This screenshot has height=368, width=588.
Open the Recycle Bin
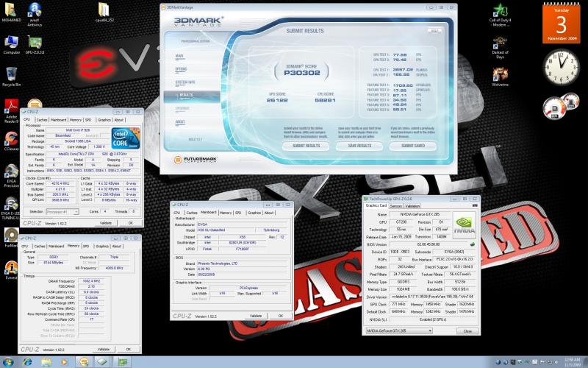point(11,77)
